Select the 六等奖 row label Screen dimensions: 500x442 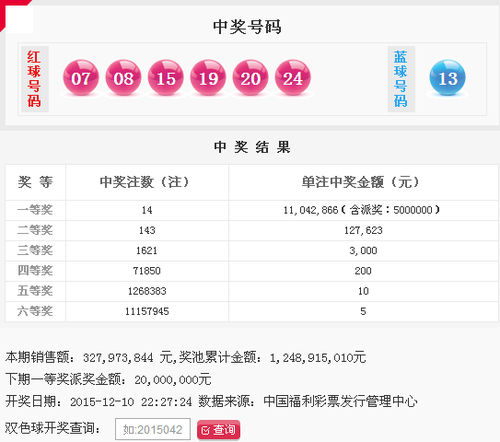point(35,311)
